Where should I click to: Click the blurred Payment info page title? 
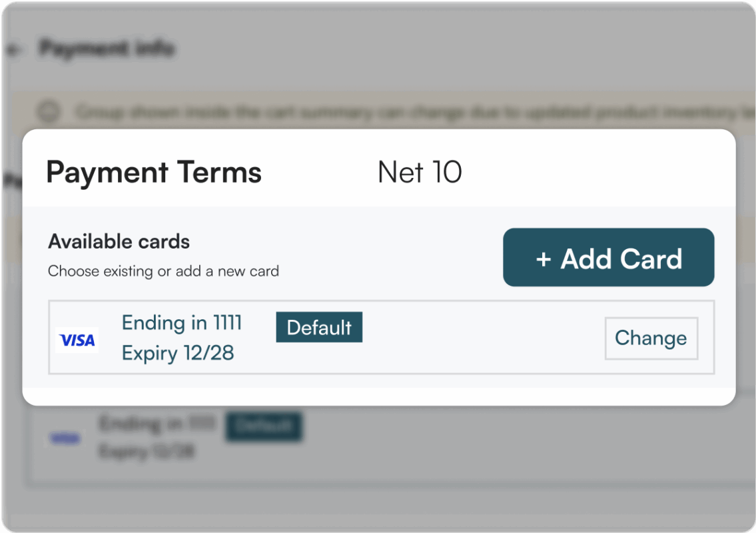pyautogui.click(x=107, y=49)
